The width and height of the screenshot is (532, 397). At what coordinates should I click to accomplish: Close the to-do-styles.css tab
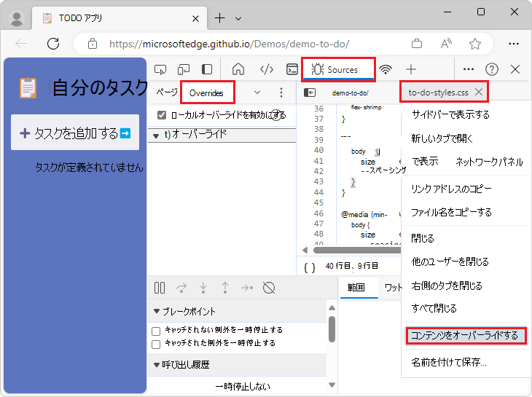click(x=478, y=92)
